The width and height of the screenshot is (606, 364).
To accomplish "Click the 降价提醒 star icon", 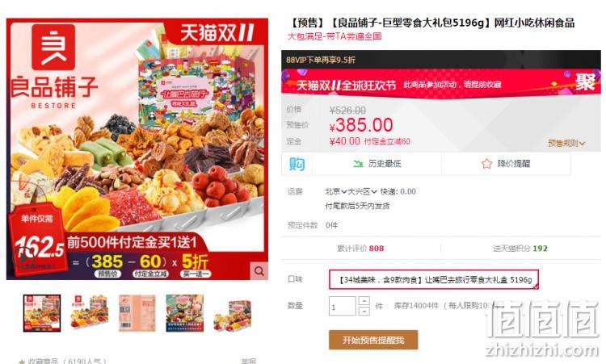I will point(486,164).
